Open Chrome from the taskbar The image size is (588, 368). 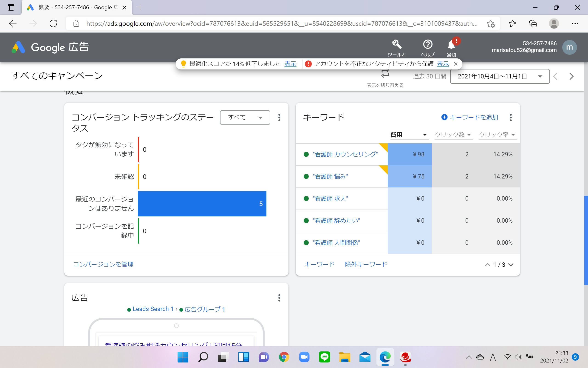click(x=284, y=357)
